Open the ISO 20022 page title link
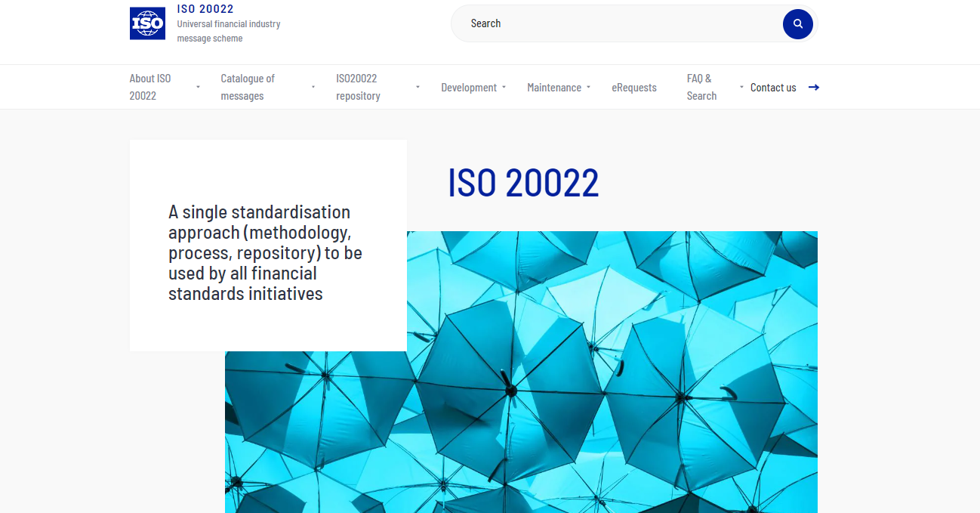The image size is (980, 513). [523, 183]
